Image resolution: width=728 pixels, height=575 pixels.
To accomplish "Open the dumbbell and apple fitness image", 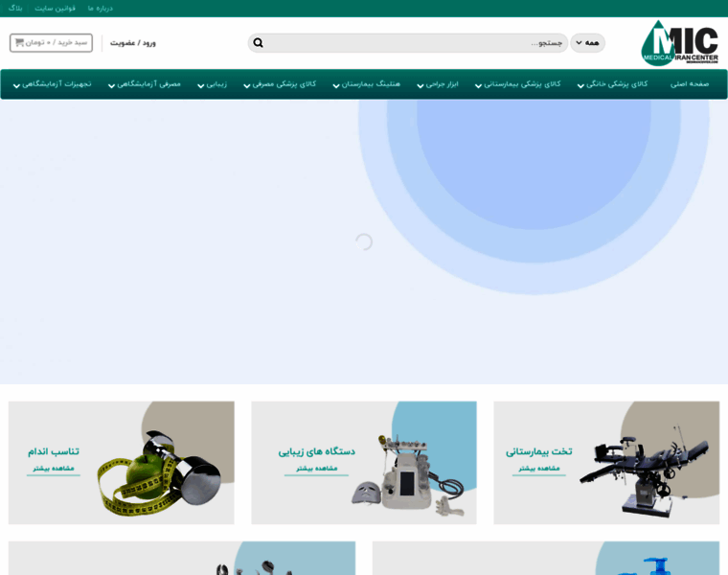I will tap(159, 472).
